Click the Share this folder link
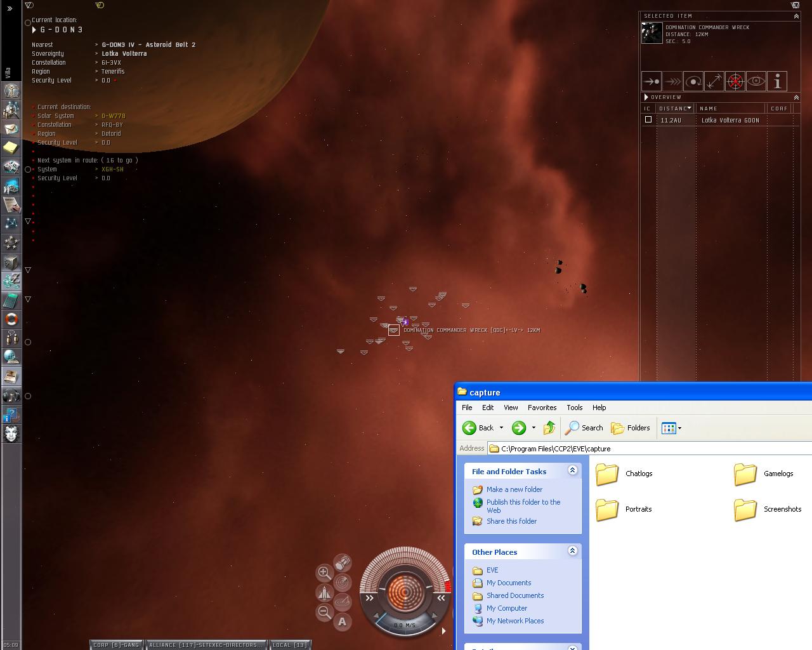The width and height of the screenshot is (812, 650). pyautogui.click(x=511, y=521)
